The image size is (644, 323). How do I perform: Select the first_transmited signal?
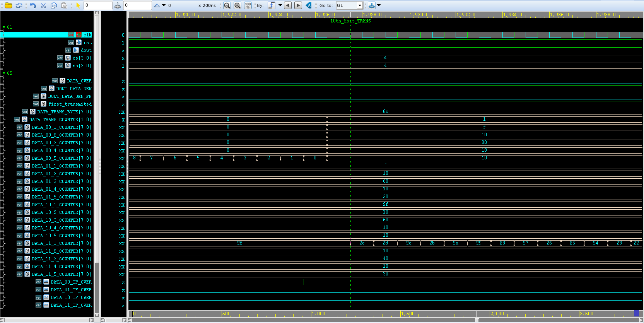[x=70, y=104]
